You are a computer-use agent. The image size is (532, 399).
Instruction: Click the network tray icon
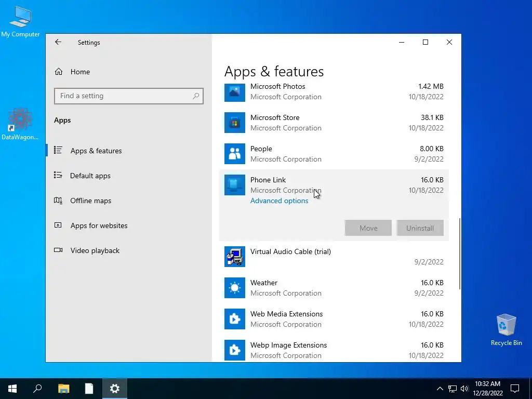point(453,389)
